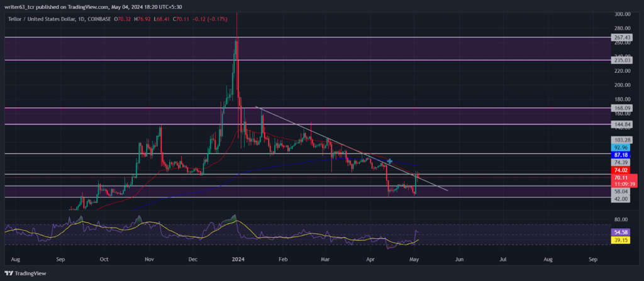Select the red 74.02 moving average label

[620, 170]
